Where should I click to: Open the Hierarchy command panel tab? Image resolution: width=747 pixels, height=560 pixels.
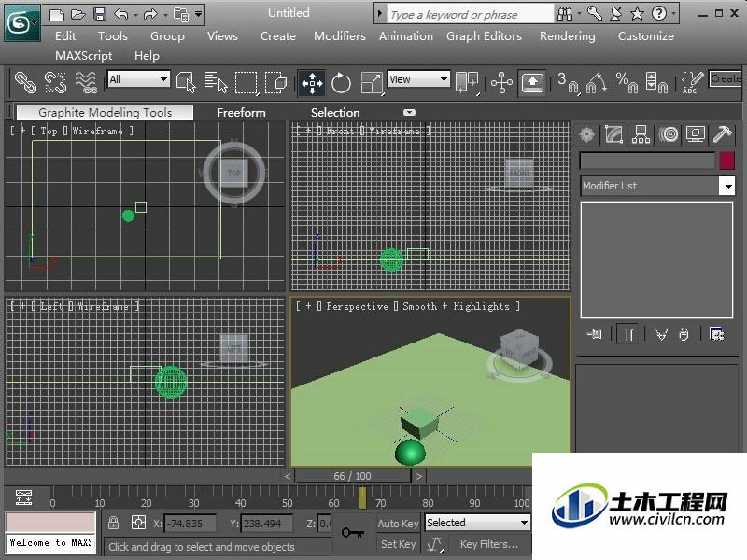tap(641, 134)
